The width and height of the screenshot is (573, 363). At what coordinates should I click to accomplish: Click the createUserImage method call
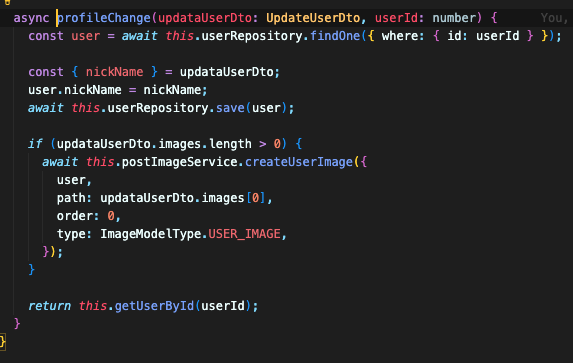tap(299, 162)
